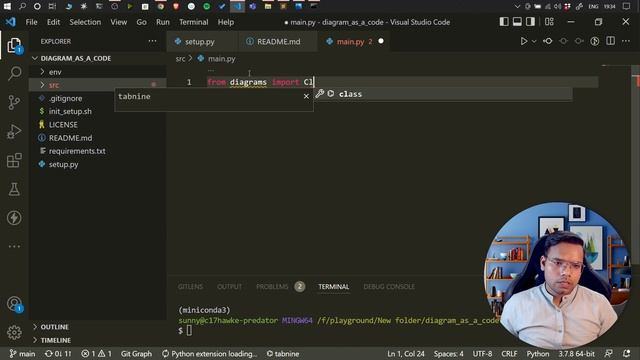
Task: Open the Accounts menu
Action: [14, 304]
